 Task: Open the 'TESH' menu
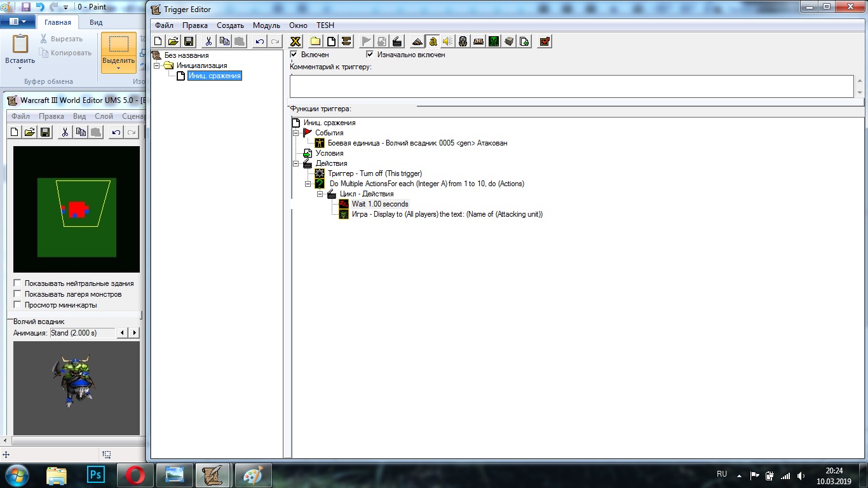coord(325,25)
